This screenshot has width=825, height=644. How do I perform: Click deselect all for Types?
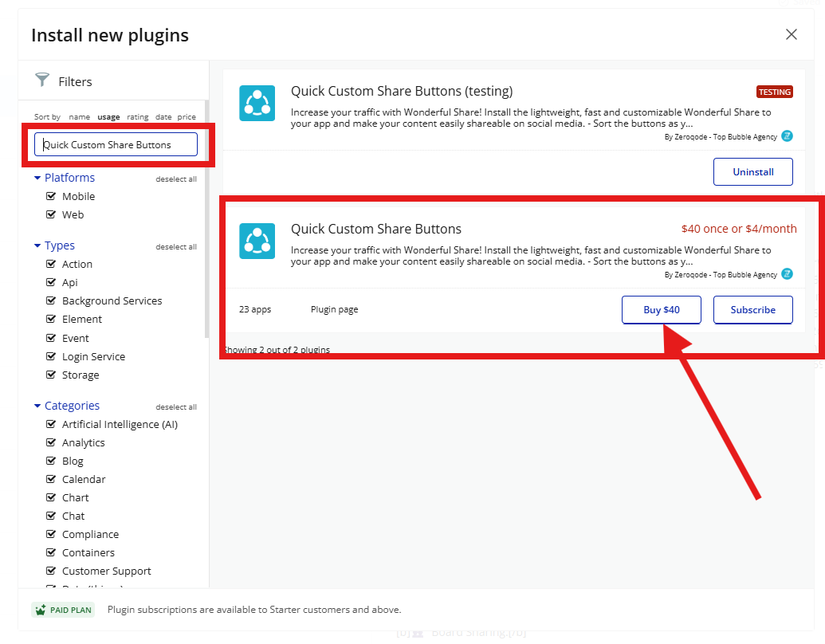(x=176, y=247)
